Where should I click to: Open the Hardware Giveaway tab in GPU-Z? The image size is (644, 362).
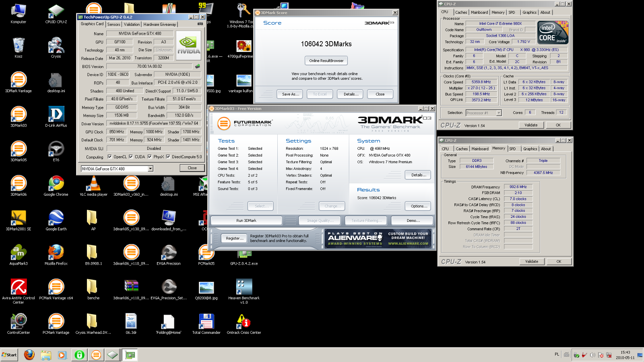click(x=160, y=24)
